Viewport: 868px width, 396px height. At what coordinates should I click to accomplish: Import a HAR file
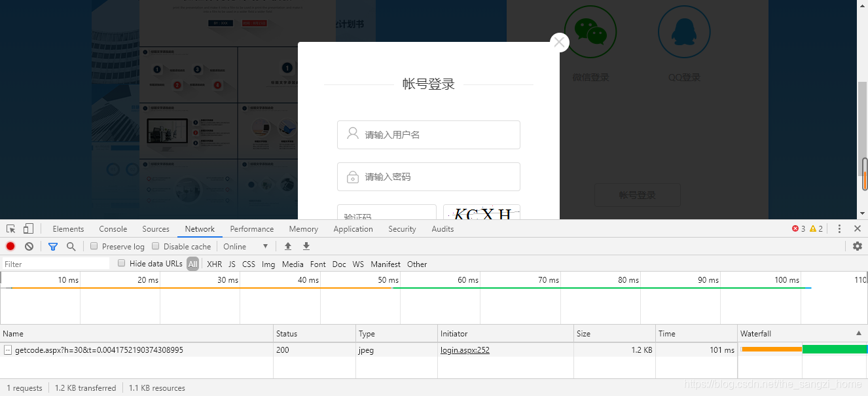coord(287,246)
